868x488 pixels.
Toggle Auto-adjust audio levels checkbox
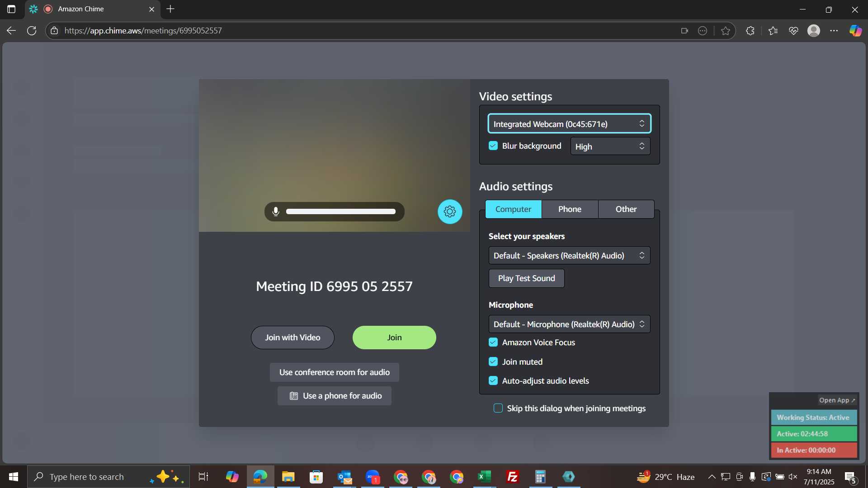493,381
